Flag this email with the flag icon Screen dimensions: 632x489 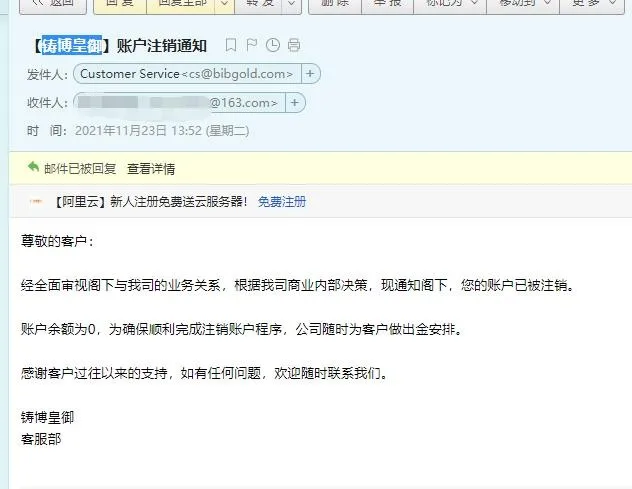[x=252, y=45]
